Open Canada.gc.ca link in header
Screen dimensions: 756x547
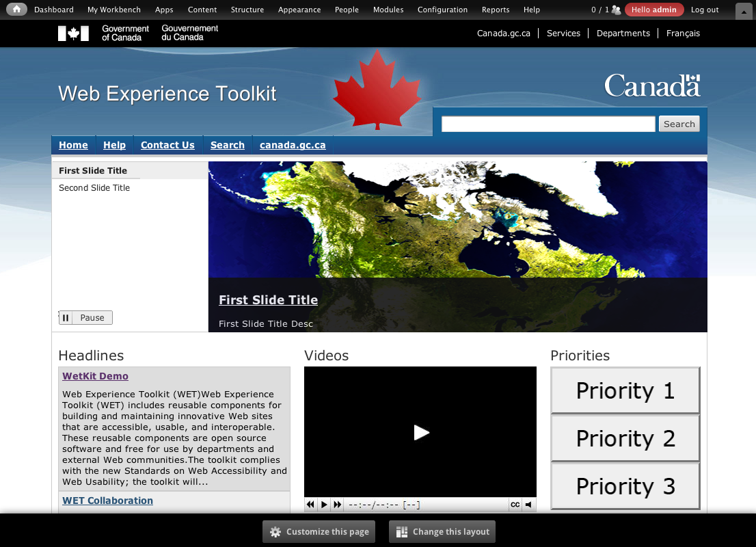(503, 34)
